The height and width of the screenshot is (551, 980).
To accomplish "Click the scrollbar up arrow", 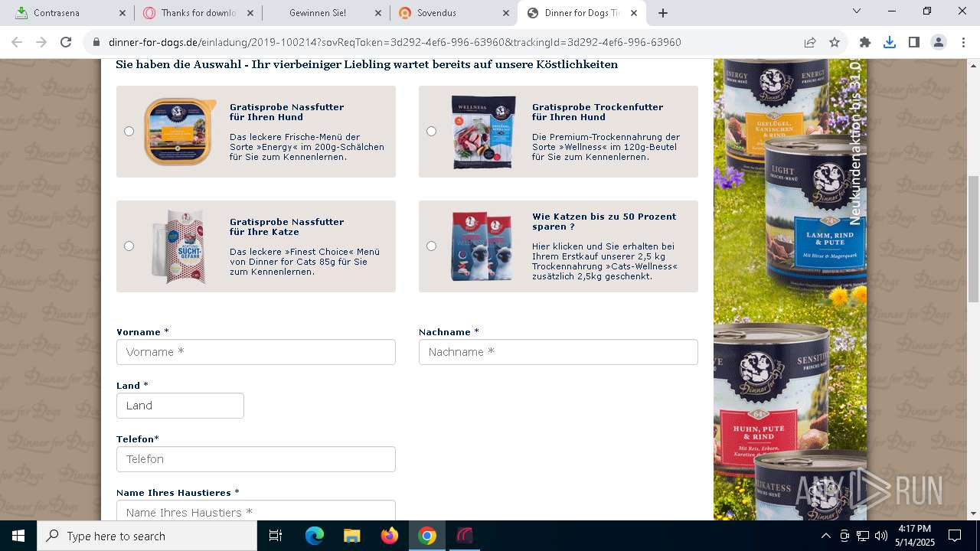I will pyautogui.click(x=974, y=65).
